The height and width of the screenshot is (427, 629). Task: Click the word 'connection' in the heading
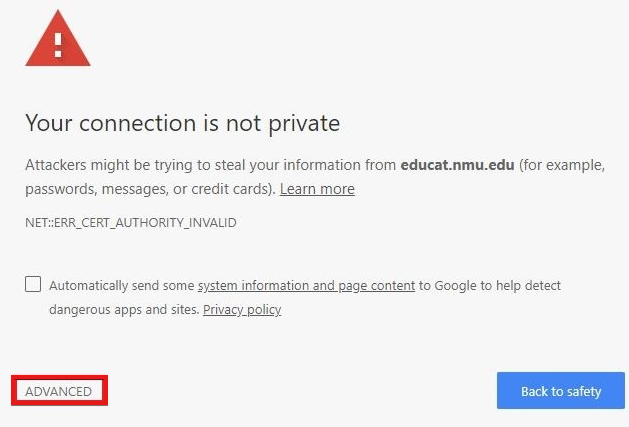click(x=137, y=123)
